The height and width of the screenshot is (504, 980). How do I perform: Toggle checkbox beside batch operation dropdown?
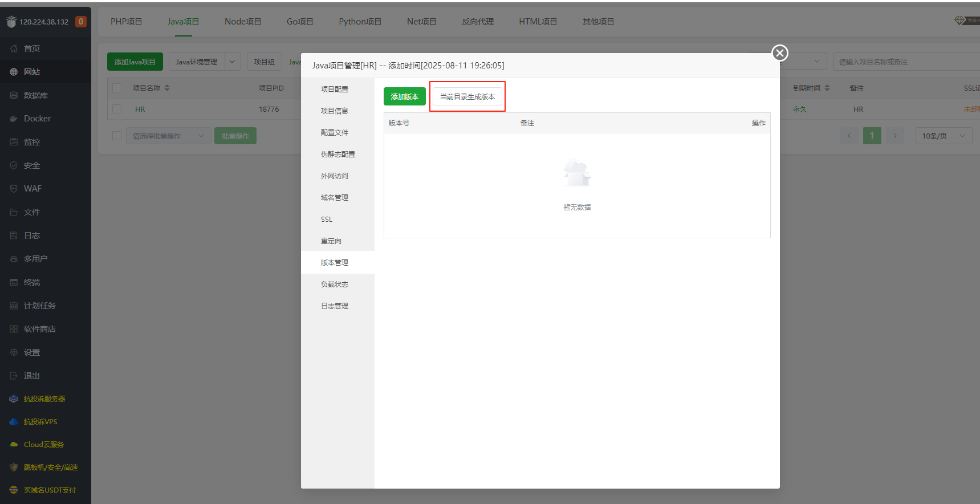(117, 136)
